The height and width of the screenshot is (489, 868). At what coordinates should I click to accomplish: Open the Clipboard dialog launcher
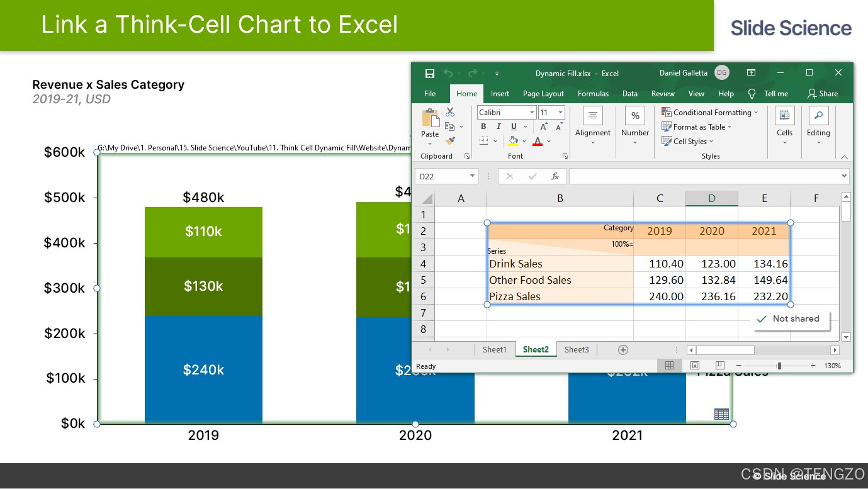point(467,156)
